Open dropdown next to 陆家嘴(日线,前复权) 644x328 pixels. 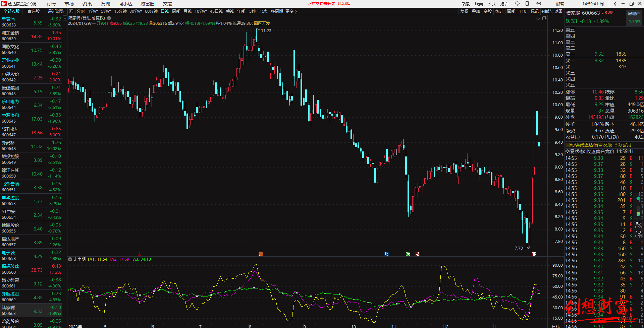109,18
